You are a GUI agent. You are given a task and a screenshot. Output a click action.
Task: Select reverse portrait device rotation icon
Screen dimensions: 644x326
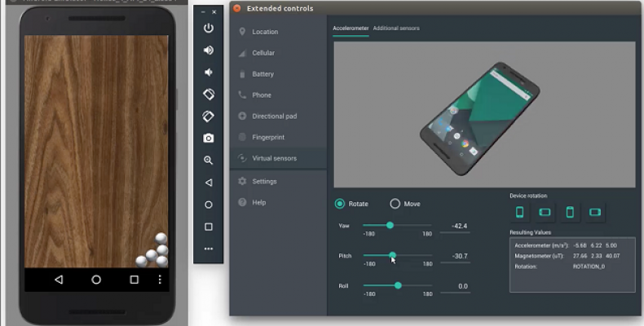(x=570, y=212)
